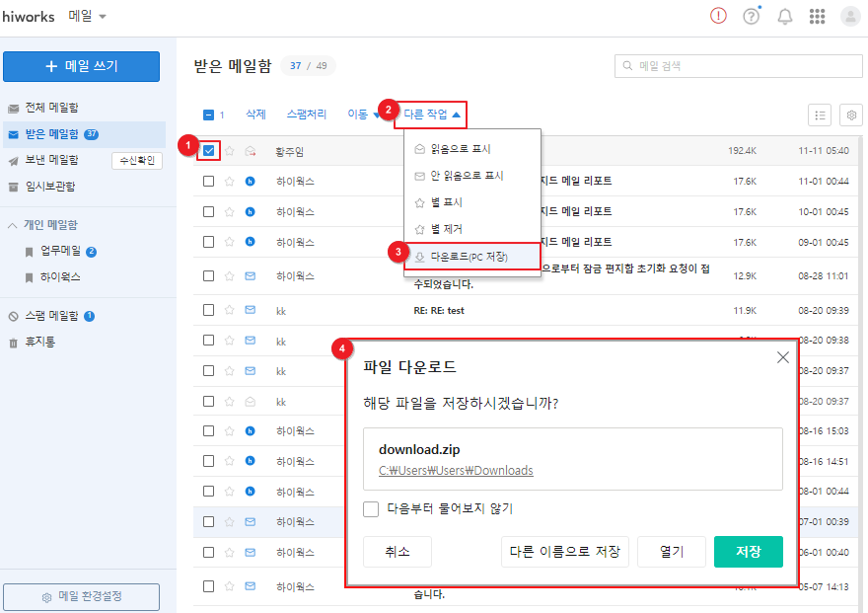Close the file download dialog
The image size is (868, 613).
(783, 357)
